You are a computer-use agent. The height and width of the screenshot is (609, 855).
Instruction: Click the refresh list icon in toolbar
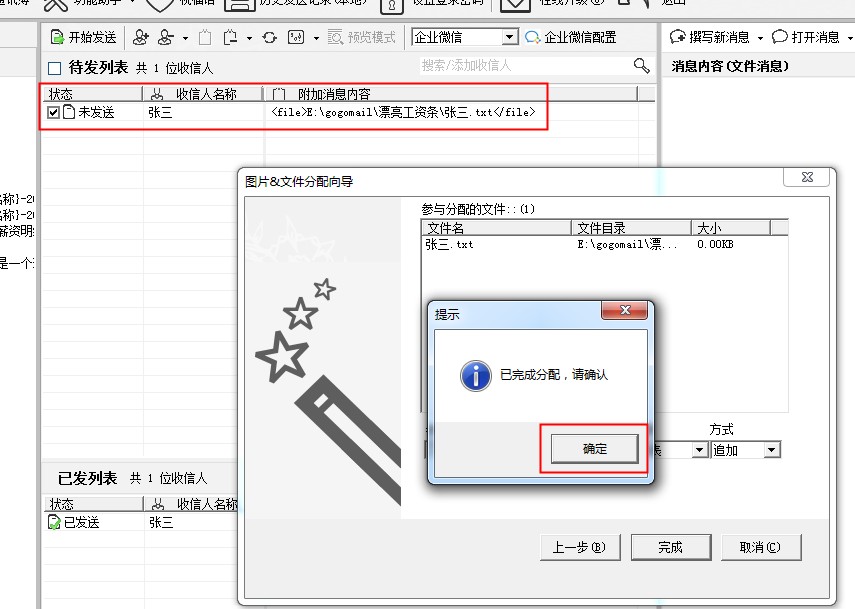tap(269, 38)
